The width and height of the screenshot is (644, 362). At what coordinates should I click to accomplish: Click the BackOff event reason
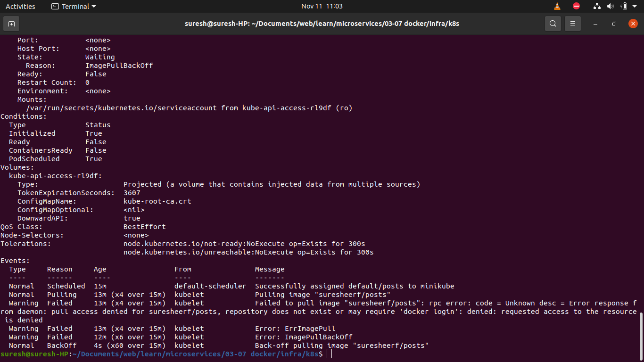click(x=62, y=346)
